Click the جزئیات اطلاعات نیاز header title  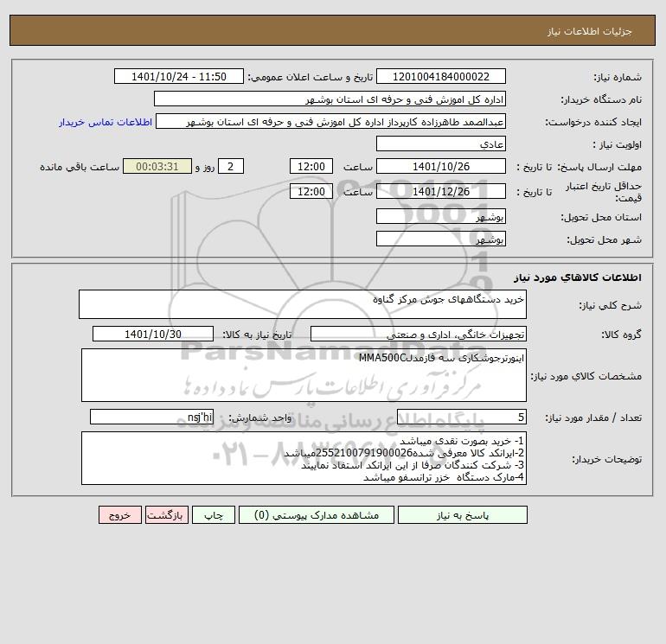coord(590,31)
